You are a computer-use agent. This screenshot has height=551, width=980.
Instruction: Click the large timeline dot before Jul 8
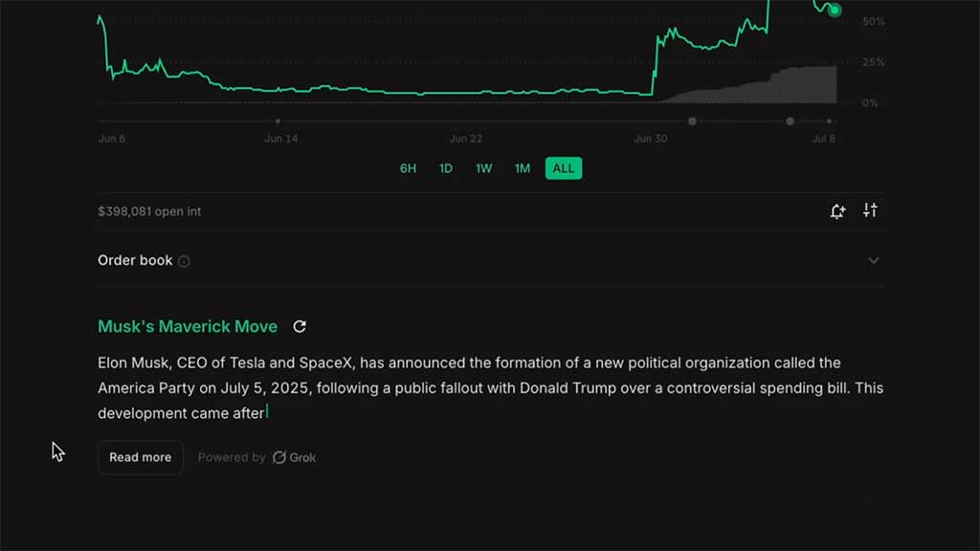point(790,121)
